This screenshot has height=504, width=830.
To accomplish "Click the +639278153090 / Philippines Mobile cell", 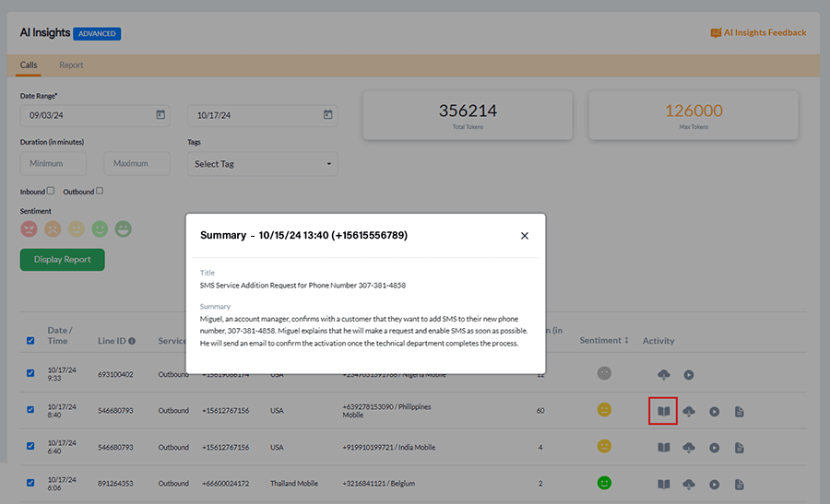I will coord(387,411).
